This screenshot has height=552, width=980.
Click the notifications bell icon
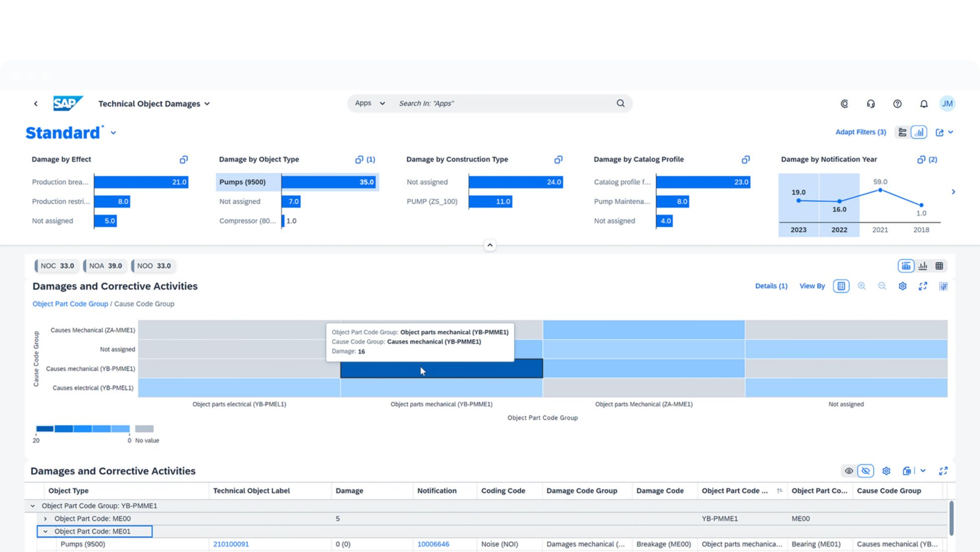923,104
